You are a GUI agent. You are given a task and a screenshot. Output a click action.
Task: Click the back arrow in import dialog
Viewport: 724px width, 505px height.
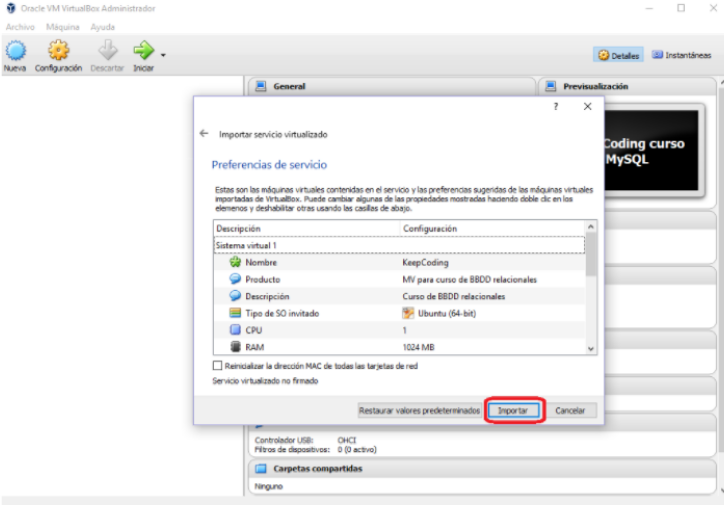pos(204,133)
